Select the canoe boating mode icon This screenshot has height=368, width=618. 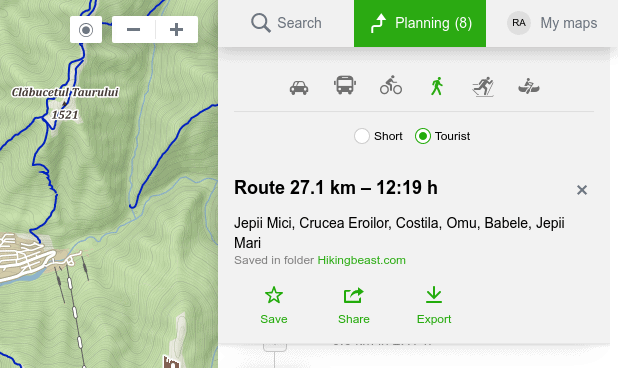[529, 86]
